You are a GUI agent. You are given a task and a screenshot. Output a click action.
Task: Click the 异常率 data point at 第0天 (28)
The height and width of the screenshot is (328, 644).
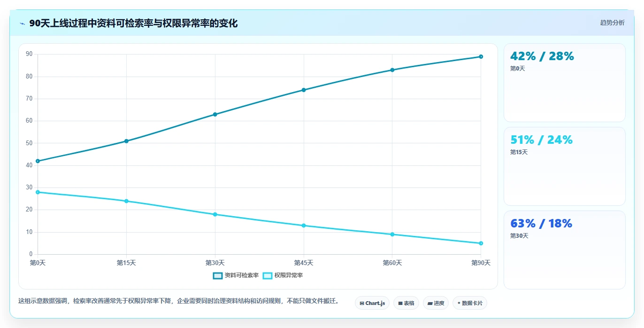(38, 192)
